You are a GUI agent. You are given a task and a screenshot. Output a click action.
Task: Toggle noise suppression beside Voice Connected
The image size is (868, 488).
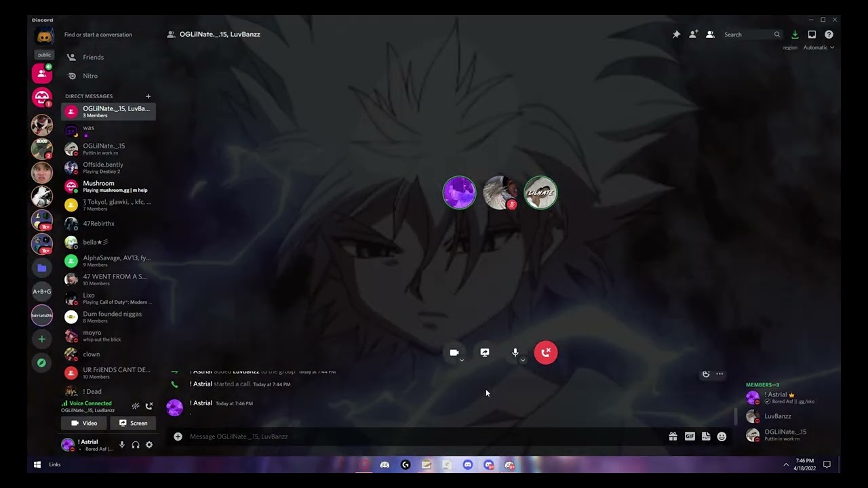tap(136, 406)
